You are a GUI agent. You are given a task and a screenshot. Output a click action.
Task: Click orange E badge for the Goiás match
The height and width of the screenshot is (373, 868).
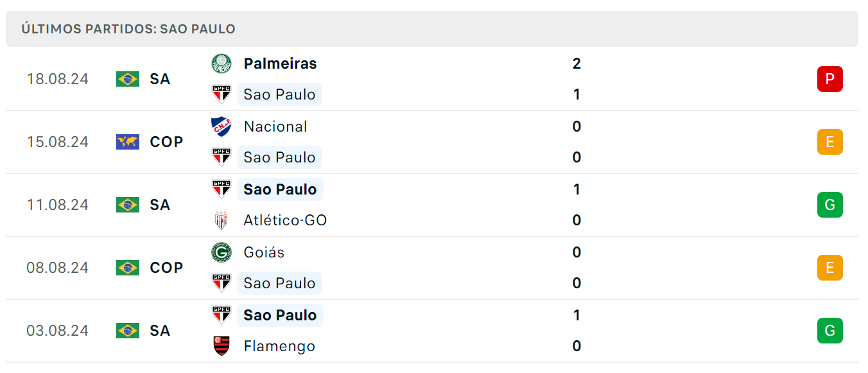(830, 268)
